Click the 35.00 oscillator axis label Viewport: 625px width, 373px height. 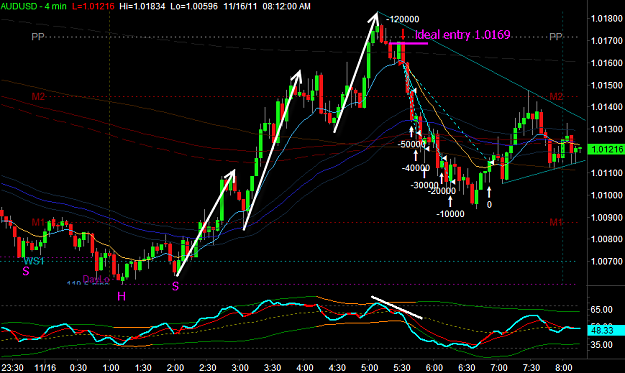coord(601,345)
